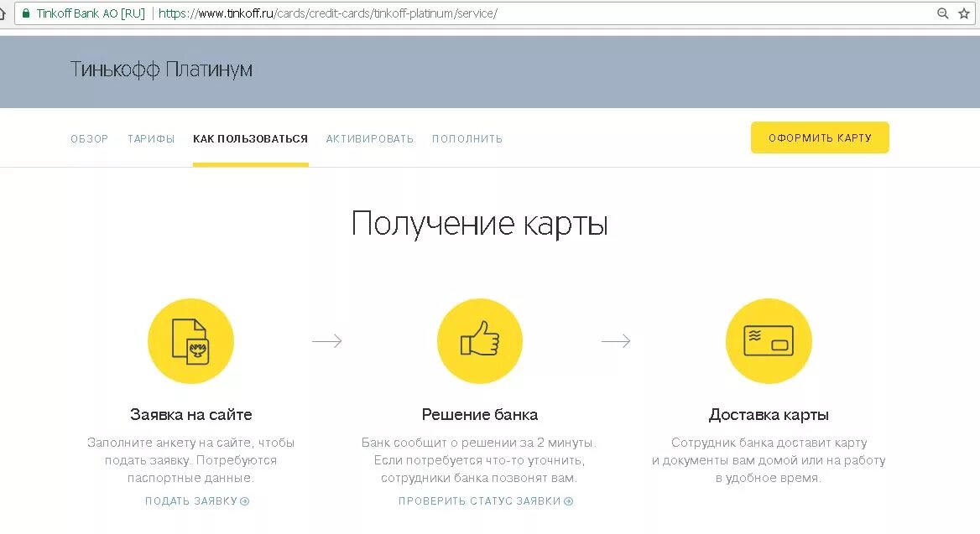Screen dimensions: 980x534
Task: Open the zoom magnifier icon in address bar
Action: pos(943,13)
